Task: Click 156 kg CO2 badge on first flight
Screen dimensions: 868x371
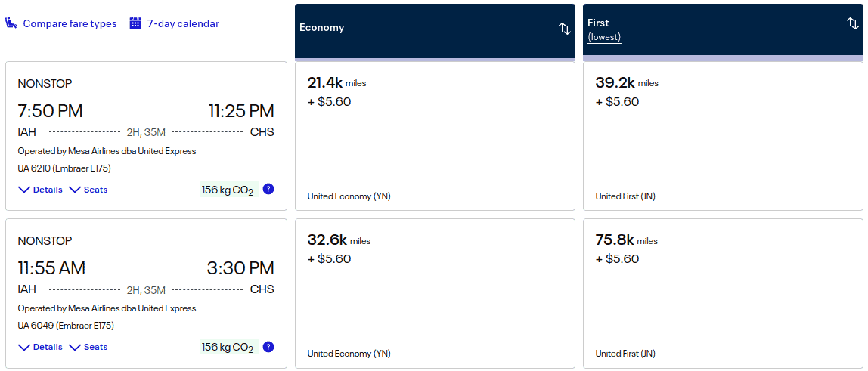Action: [x=227, y=190]
